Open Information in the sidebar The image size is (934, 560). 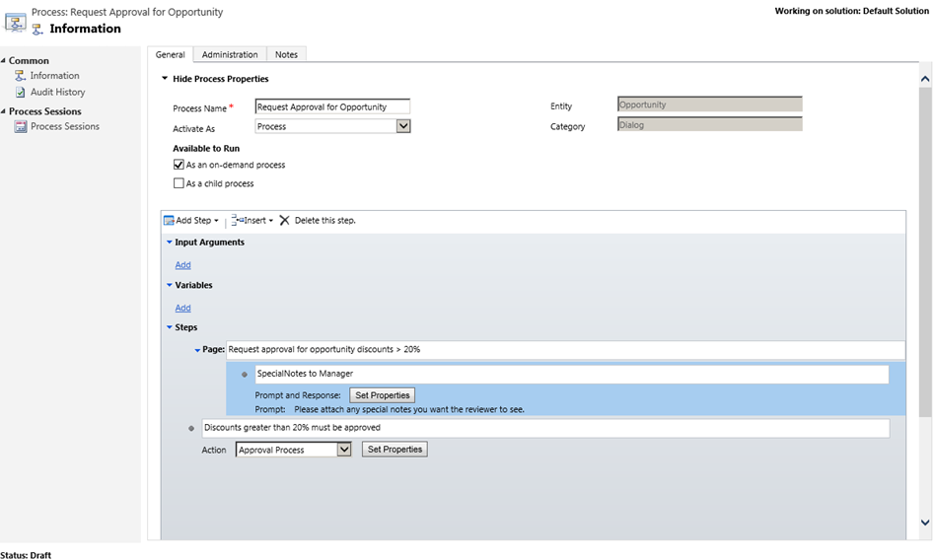[x=55, y=76]
